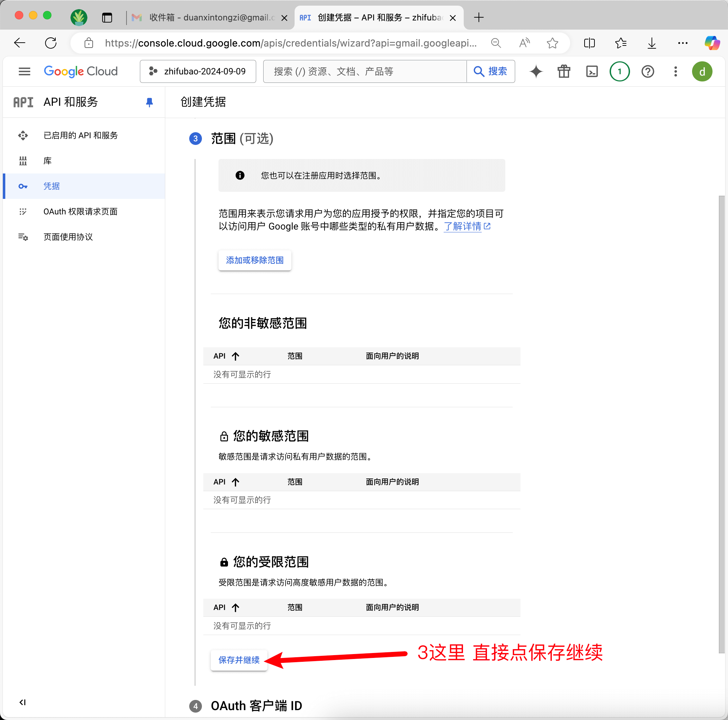The height and width of the screenshot is (720, 728).
Task: Open project selector zhifubao-2024-09-09
Action: (198, 71)
